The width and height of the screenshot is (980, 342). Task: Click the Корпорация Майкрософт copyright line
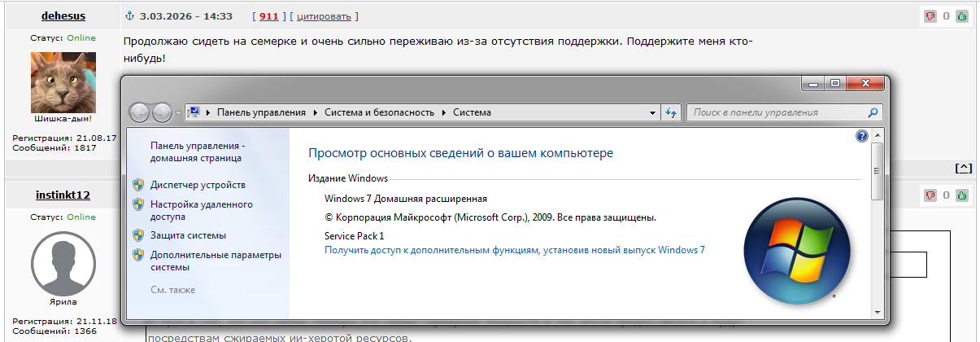pos(490,217)
